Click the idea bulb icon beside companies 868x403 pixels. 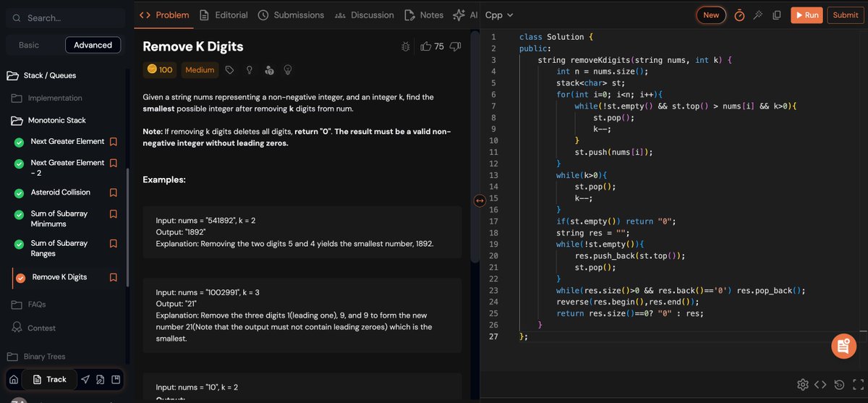[288, 70]
